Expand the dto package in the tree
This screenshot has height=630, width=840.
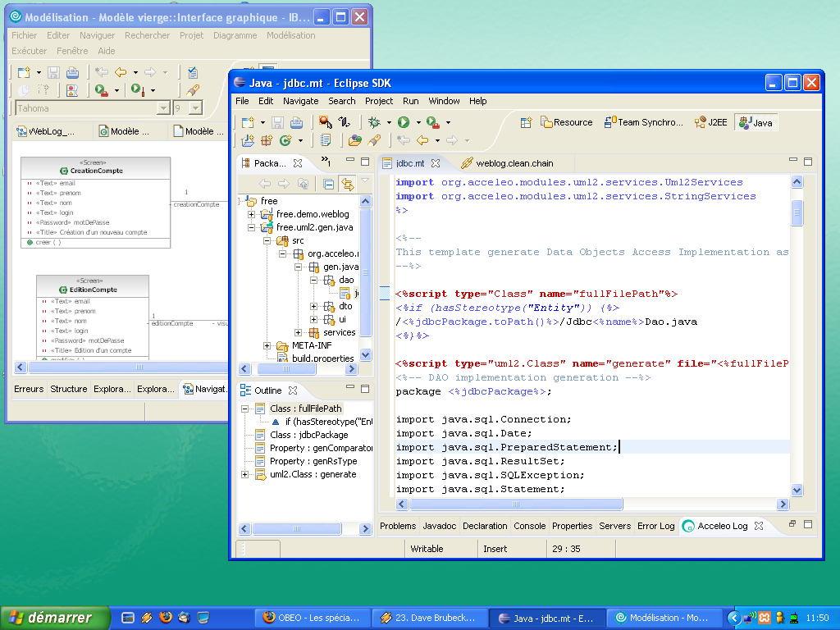pos(314,307)
